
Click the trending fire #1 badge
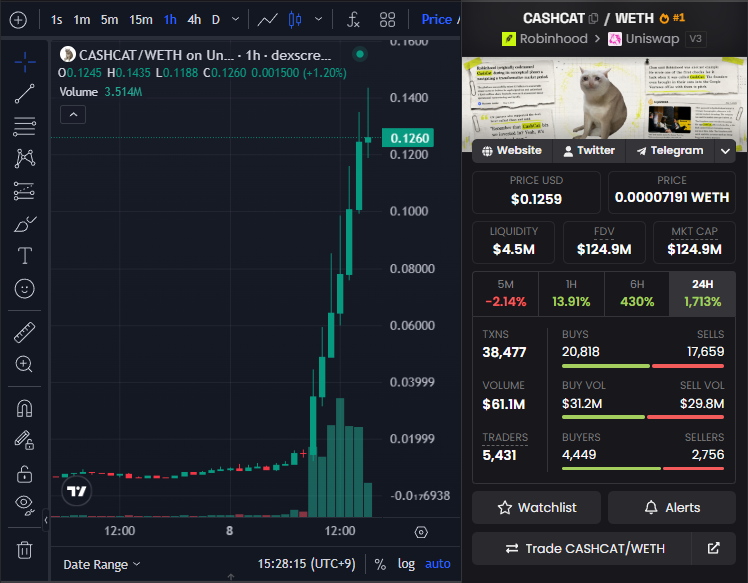click(x=672, y=18)
